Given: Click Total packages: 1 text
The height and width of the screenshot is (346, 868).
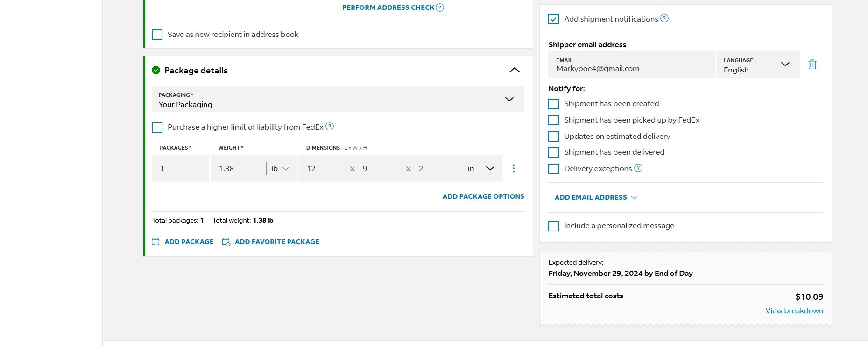Looking at the screenshot, I should click(x=178, y=220).
